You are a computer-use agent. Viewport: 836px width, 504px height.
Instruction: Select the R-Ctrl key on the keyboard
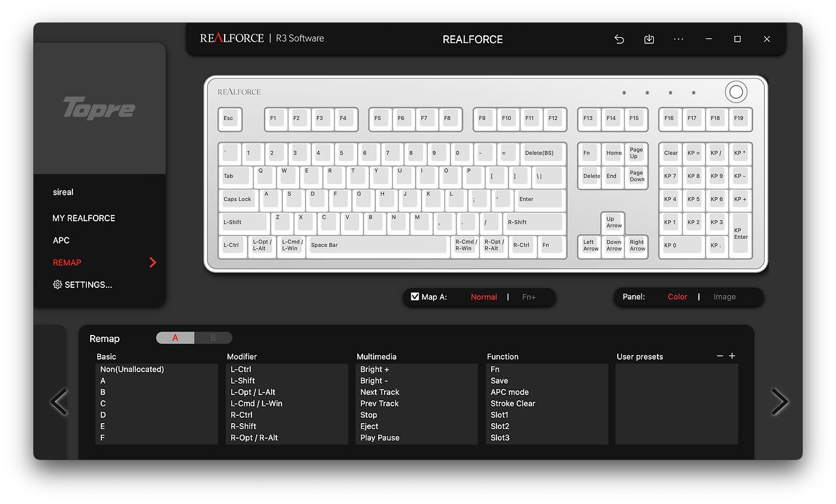523,245
